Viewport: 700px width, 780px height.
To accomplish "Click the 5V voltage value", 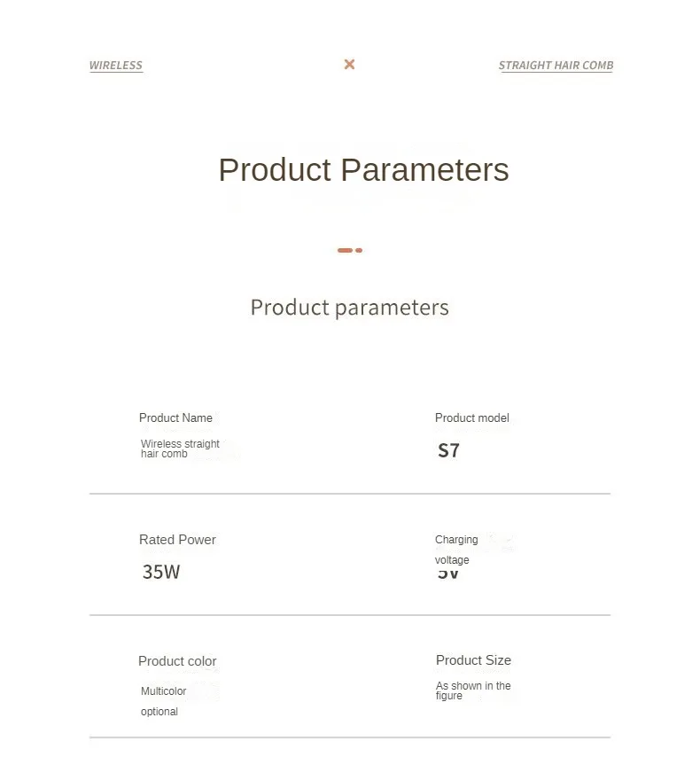I will click(x=448, y=574).
